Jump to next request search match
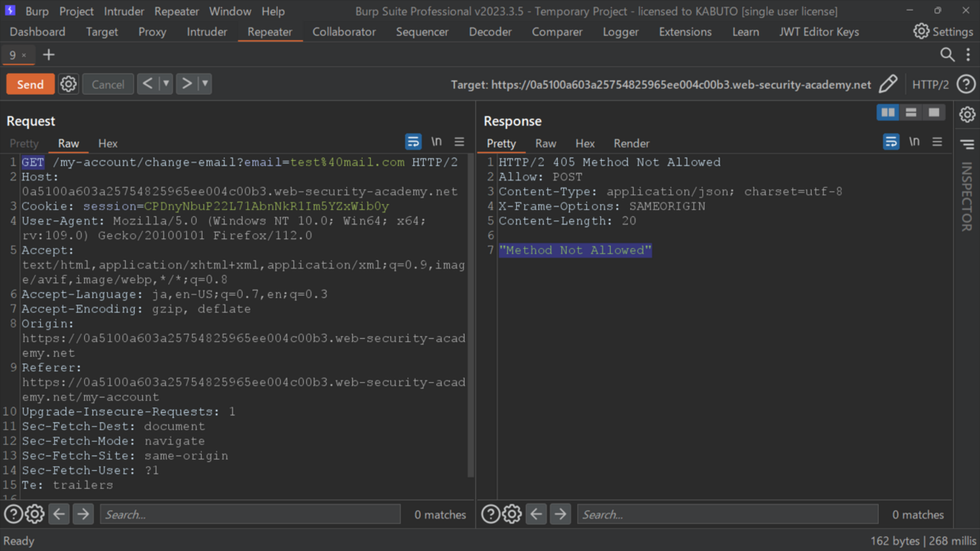Viewport: 980px width, 551px height. tap(83, 514)
